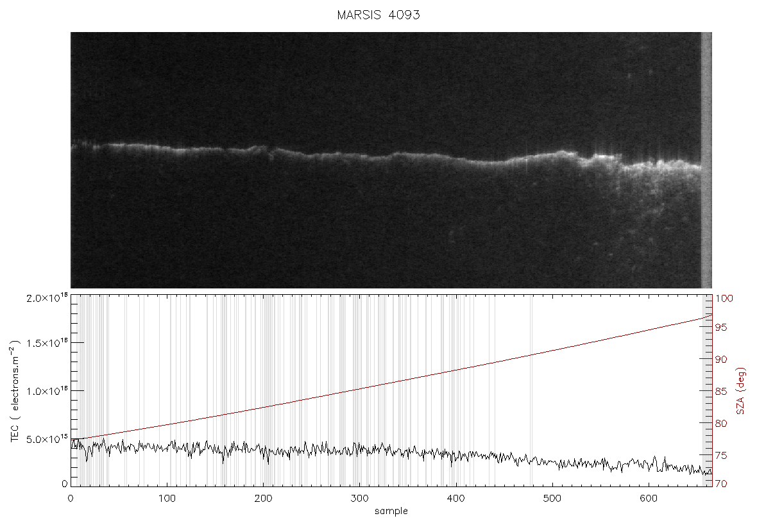Click TEC tick label 1.0×10¹⁶
Viewport: 757px width, 532px height.
tap(48, 391)
